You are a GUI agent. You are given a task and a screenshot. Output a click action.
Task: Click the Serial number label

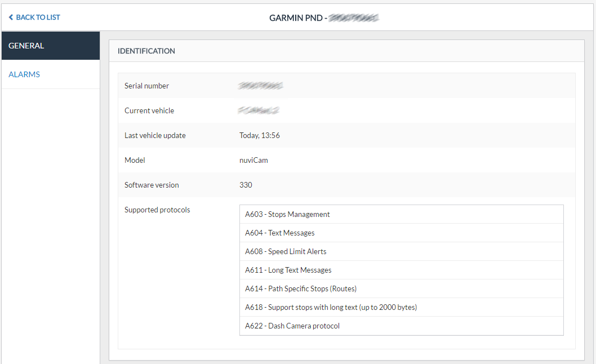point(146,86)
